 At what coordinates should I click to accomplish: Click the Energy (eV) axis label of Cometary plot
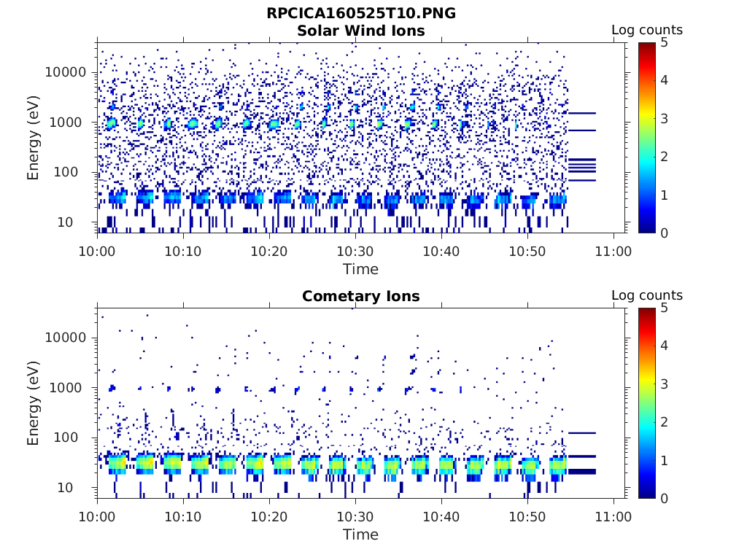click(34, 402)
